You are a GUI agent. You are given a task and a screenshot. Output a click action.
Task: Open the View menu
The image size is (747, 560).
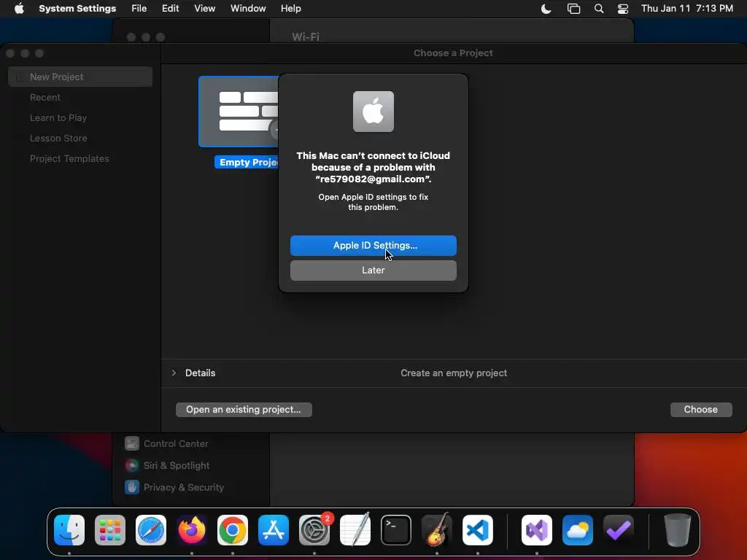(205, 9)
